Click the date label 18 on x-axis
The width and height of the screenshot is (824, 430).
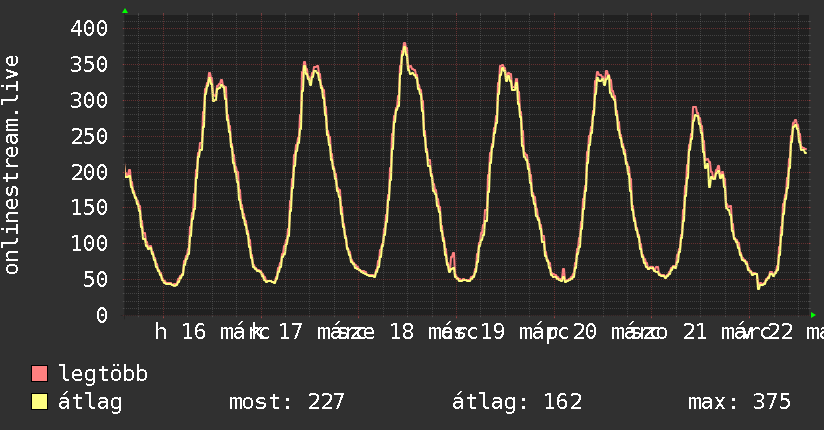click(x=401, y=332)
